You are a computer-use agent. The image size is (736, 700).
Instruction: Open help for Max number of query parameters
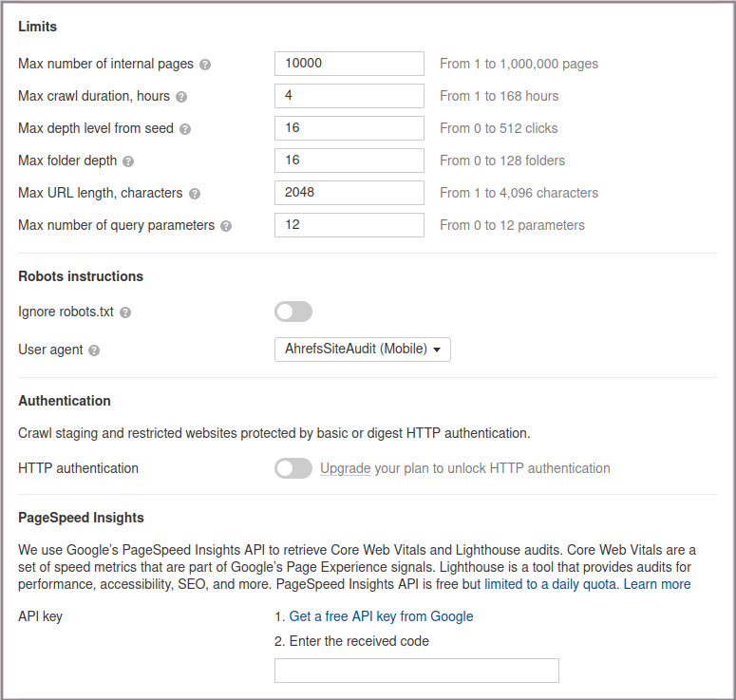(x=226, y=226)
